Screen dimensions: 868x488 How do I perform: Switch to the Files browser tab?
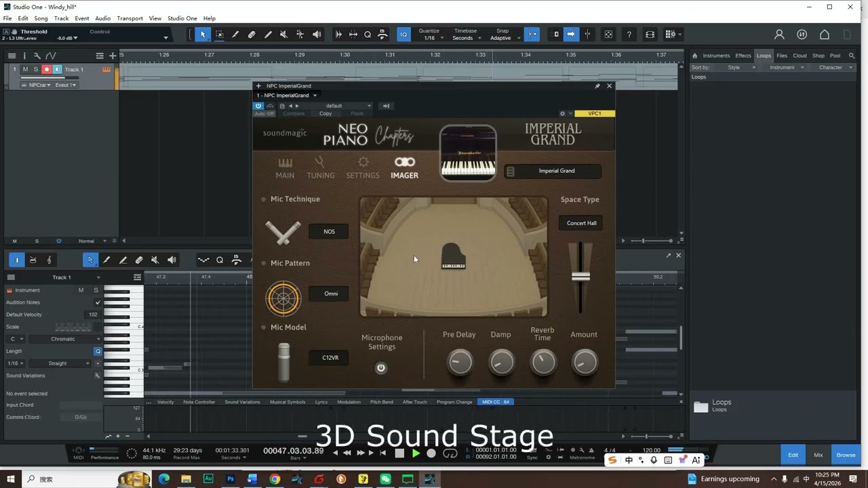click(x=782, y=56)
